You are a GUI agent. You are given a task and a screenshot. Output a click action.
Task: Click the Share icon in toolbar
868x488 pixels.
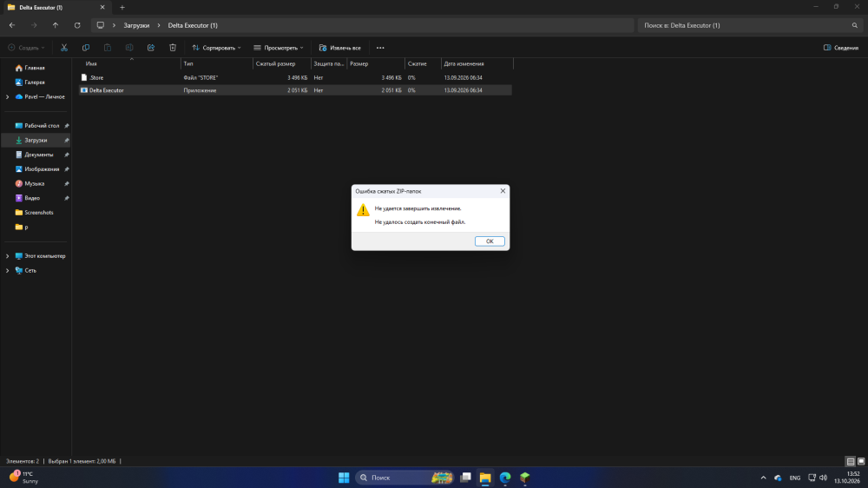tap(150, 48)
